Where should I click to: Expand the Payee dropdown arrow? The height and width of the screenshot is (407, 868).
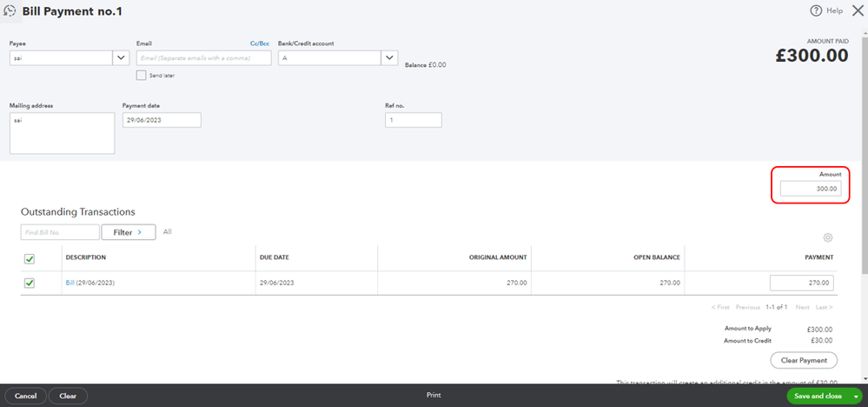(122, 57)
